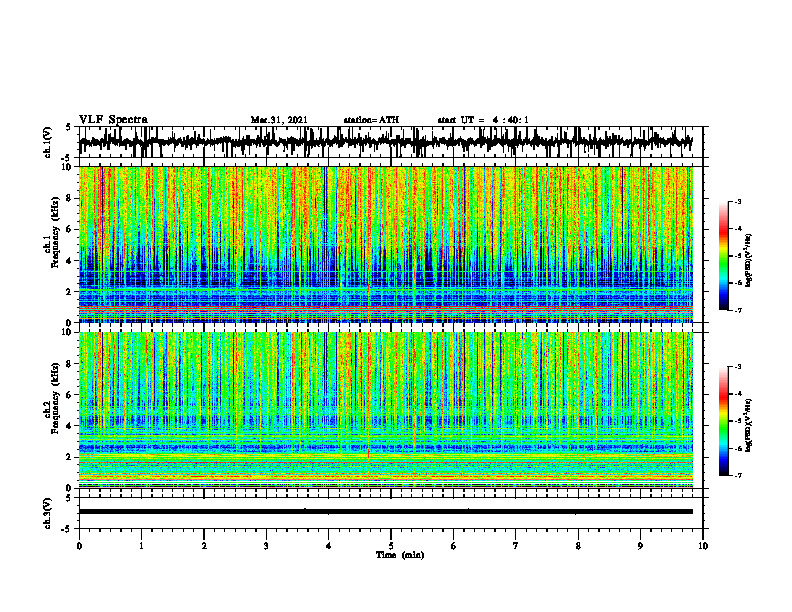Click the 'ch.3(V)' axis label at bottom

click(x=47, y=514)
